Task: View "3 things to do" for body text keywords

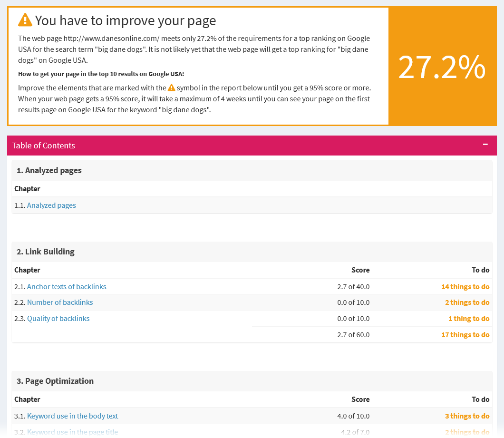Action: (x=467, y=416)
